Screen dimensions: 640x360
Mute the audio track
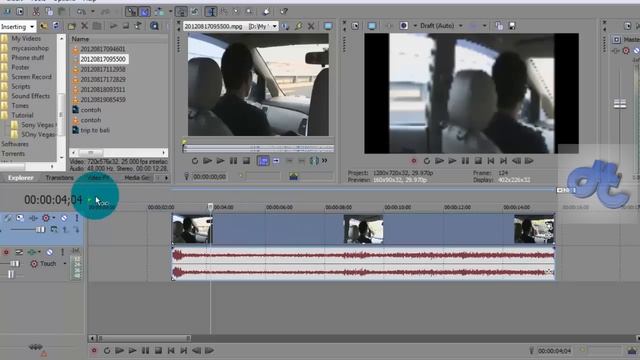pyautogui.click(x=49, y=252)
